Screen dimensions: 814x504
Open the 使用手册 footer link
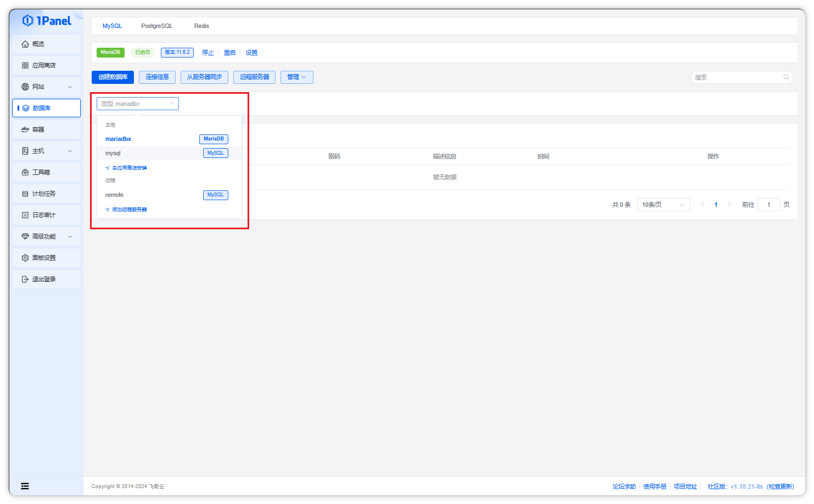pyautogui.click(x=655, y=486)
